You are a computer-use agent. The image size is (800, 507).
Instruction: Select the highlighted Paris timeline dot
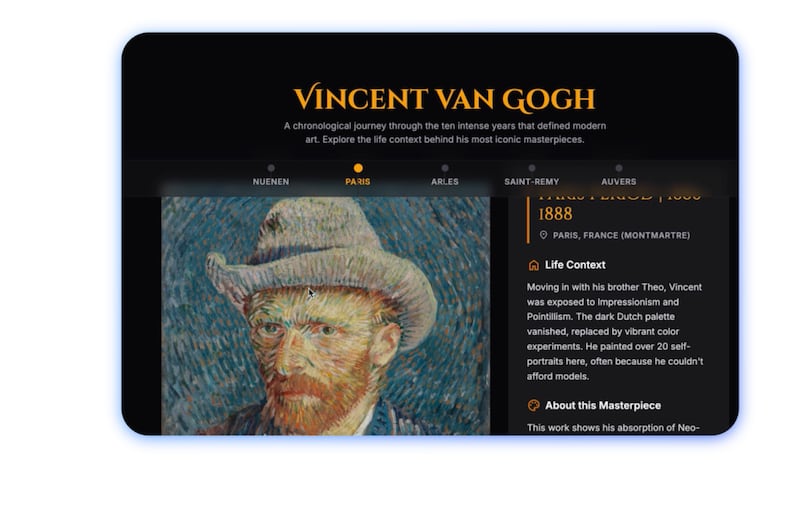tap(358, 168)
